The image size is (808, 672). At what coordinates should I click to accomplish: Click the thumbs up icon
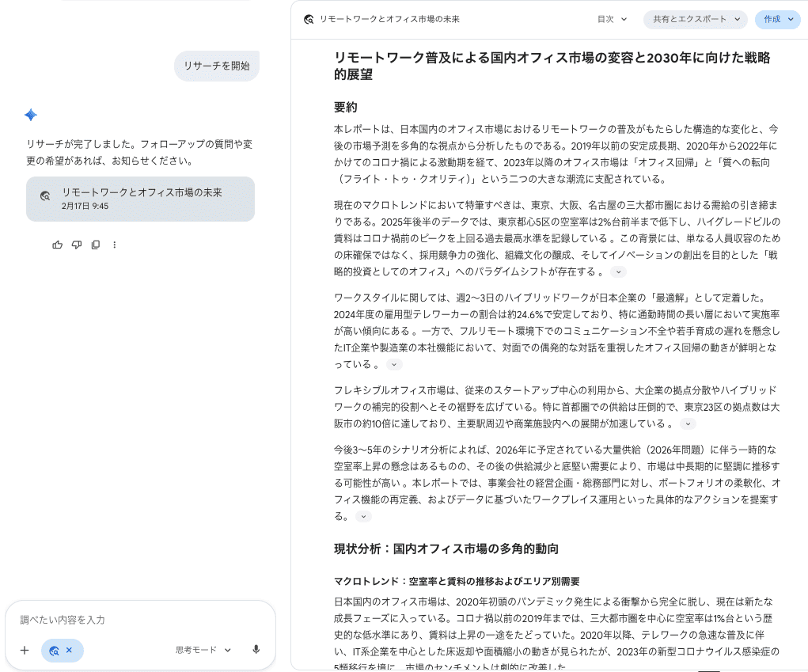coord(57,245)
